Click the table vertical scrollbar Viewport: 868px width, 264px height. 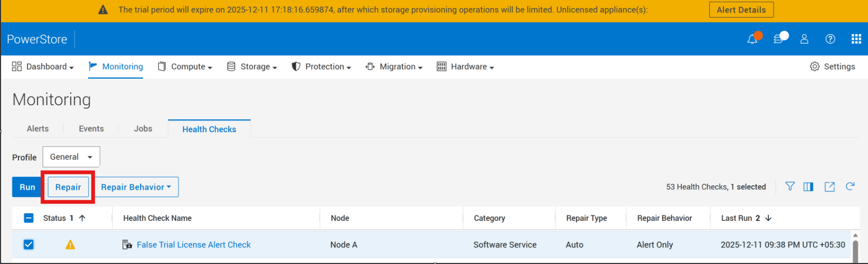click(855, 248)
